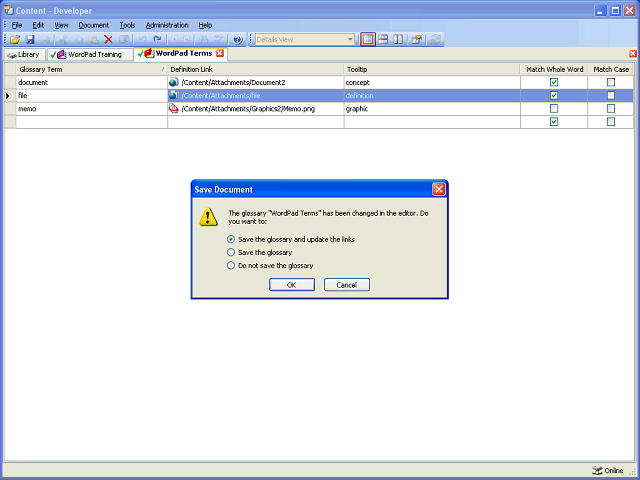Click Cancel in the Save Document dialog

point(347,285)
